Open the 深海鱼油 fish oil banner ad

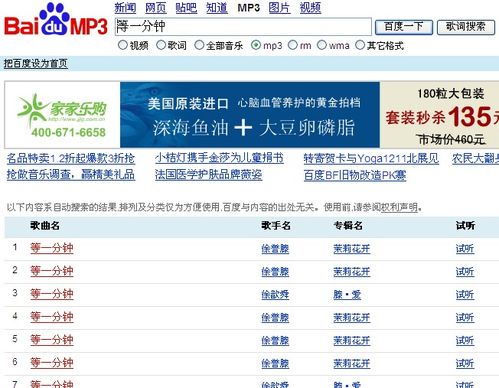250,115
